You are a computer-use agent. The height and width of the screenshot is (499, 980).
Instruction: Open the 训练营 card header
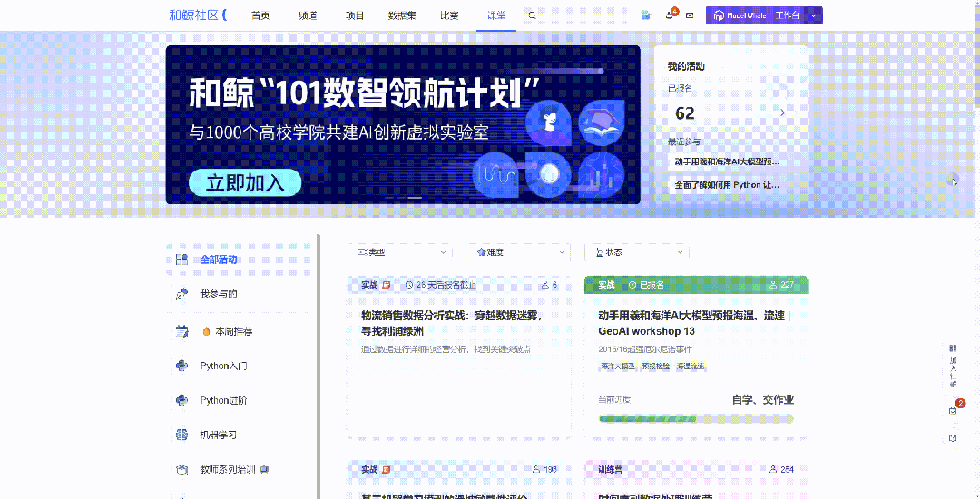click(x=696, y=469)
